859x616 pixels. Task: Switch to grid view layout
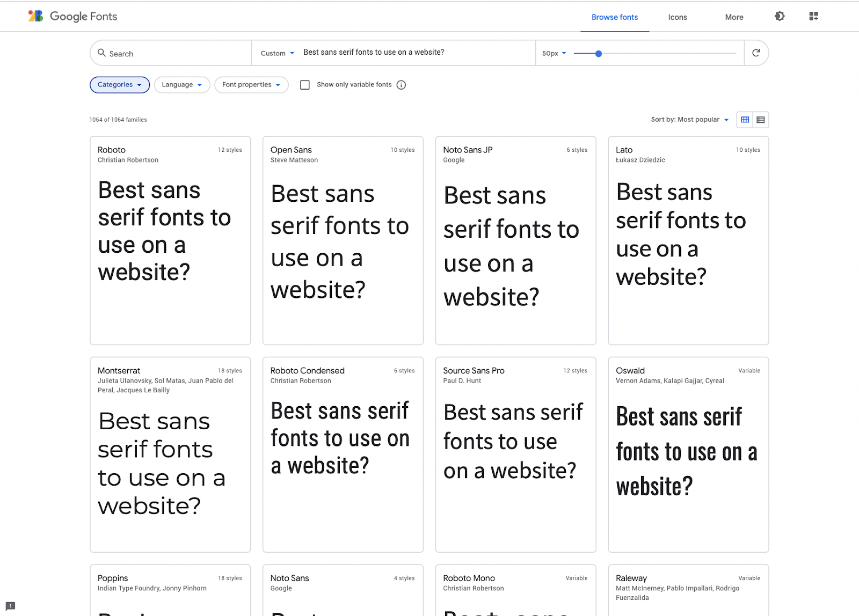tap(745, 120)
